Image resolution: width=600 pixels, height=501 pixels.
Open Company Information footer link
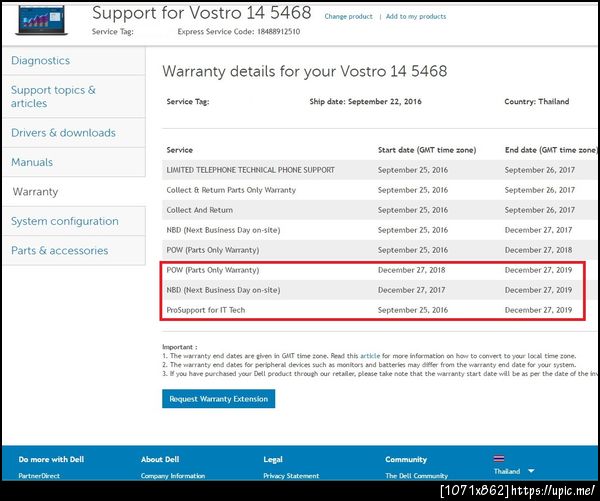tap(173, 476)
